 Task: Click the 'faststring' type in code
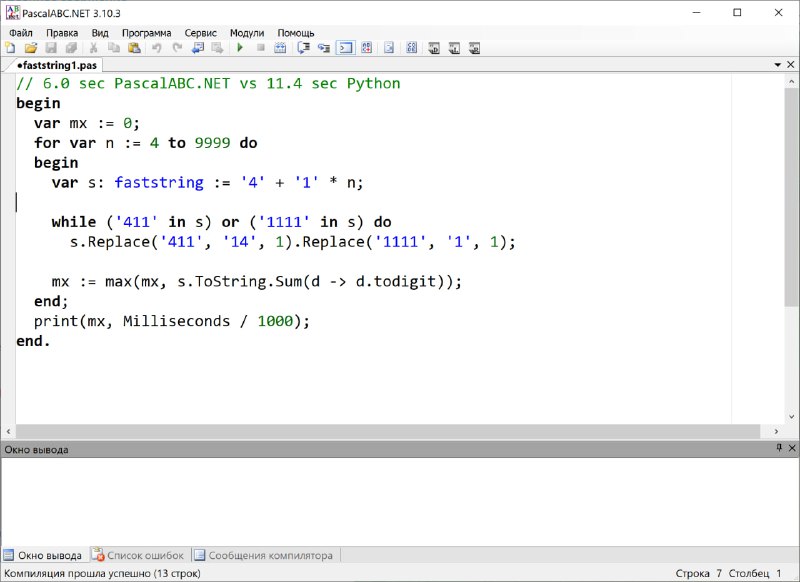click(159, 182)
